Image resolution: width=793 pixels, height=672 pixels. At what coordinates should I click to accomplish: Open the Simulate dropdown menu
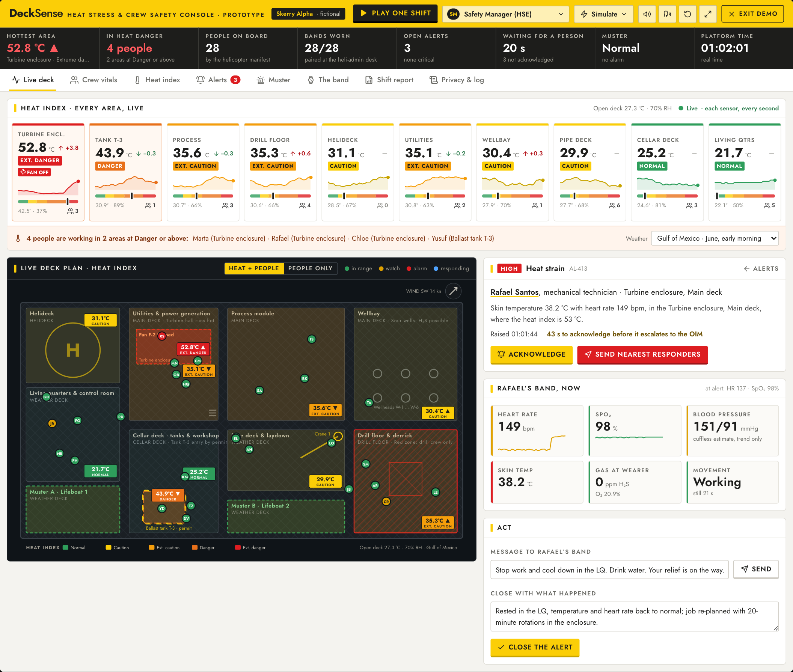pos(604,14)
